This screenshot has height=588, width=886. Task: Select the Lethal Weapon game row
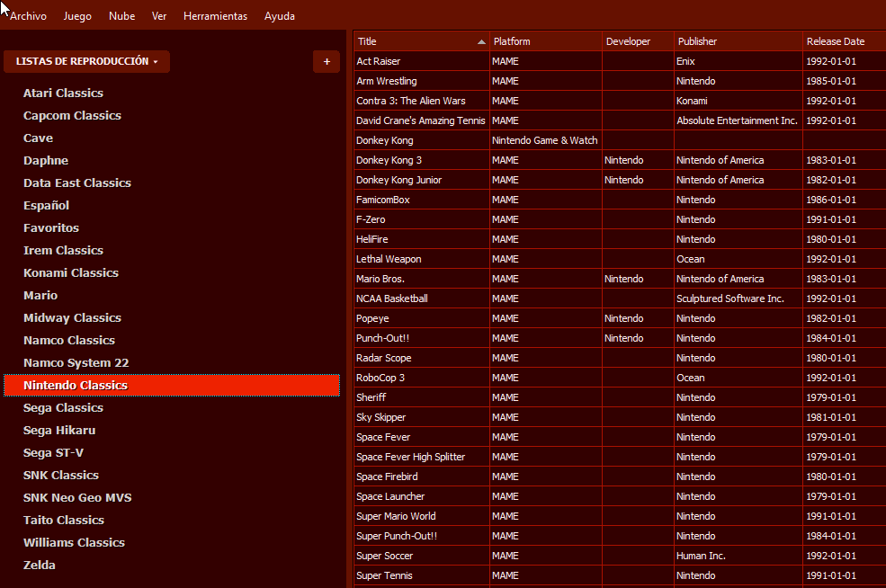pos(620,259)
